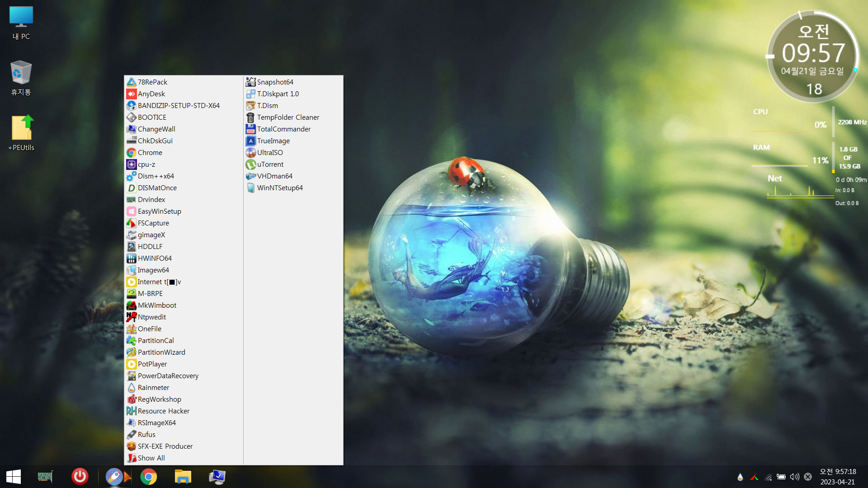Open OneFile from the list
Image resolution: width=868 pixels, height=488 pixels.
[184, 328]
